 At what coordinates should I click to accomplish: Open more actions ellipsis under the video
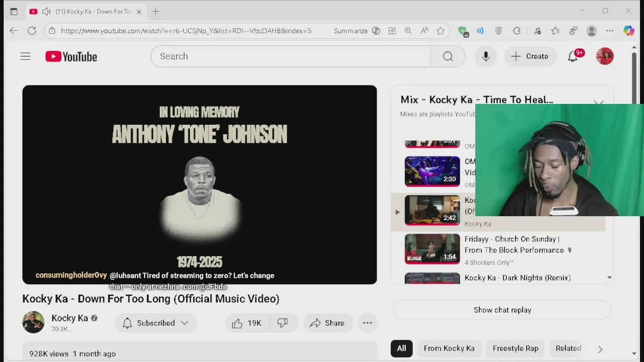pyautogui.click(x=367, y=323)
